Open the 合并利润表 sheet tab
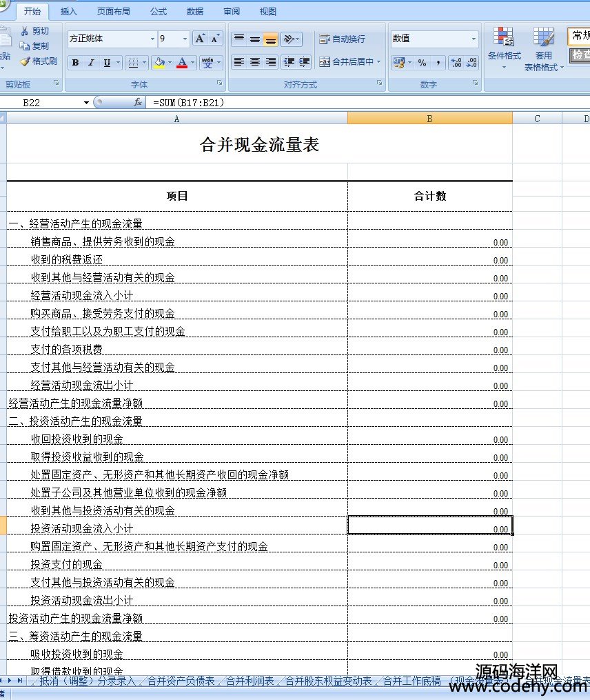The width and height of the screenshot is (590, 700). tap(250, 681)
